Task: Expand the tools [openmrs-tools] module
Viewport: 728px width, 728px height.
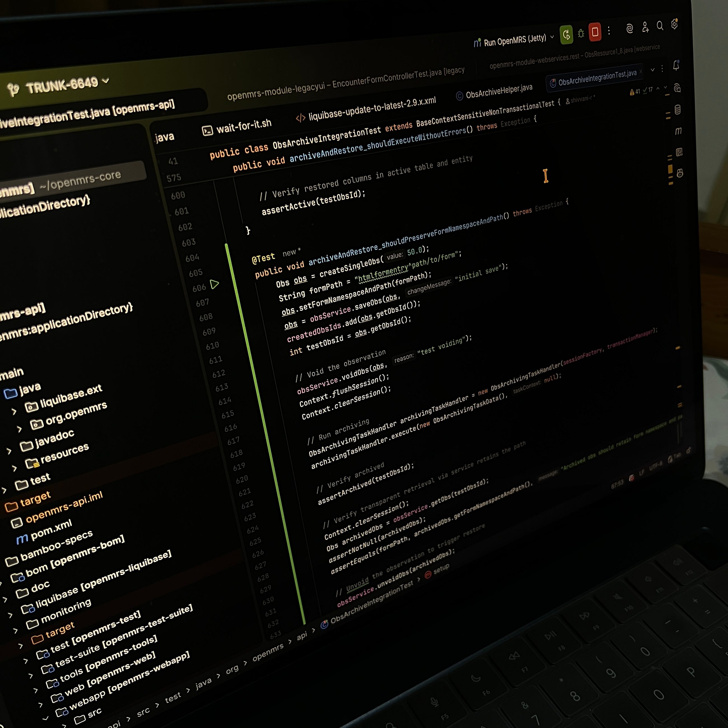Action: coord(36,690)
